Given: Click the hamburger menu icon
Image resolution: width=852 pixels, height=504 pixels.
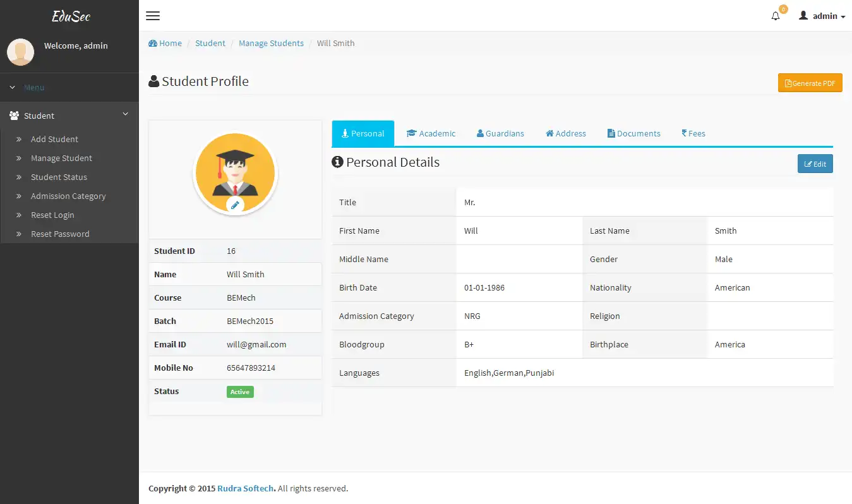Looking at the screenshot, I should point(152,16).
